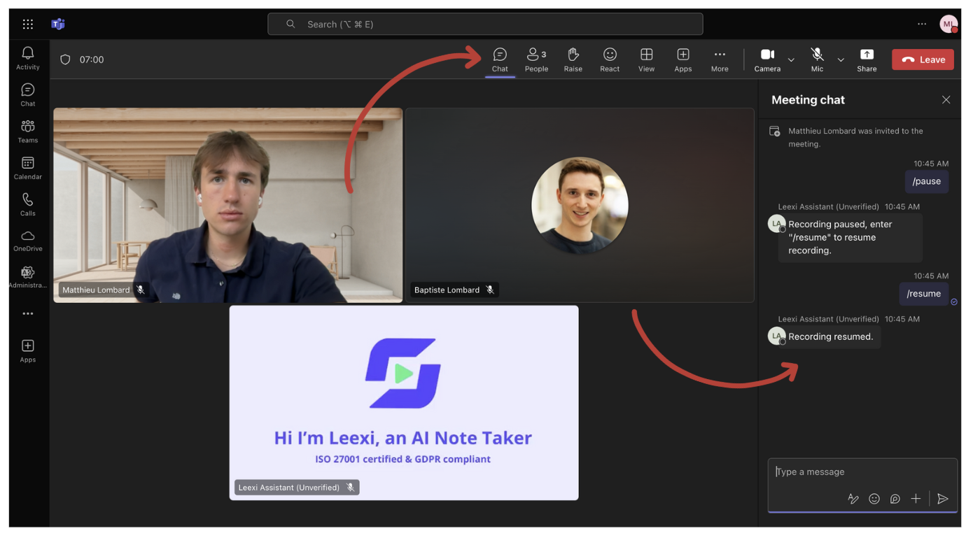Open the React emoji menu
The height and width of the screenshot is (540, 980).
click(x=610, y=59)
